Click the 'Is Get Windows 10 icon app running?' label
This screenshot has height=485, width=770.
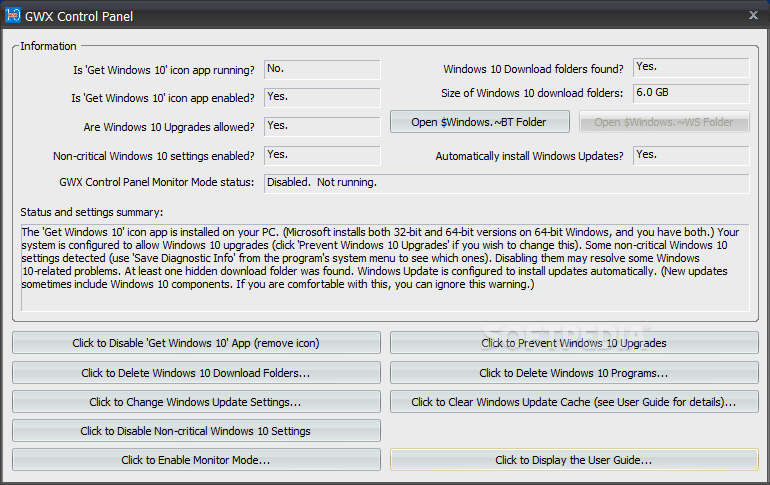coord(164,70)
